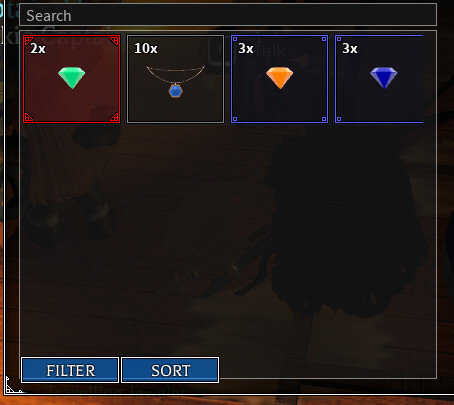The width and height of the screenshot is (454, 405).
Task: Pick the orange gem in inventory
Action: tap(280, 78)
